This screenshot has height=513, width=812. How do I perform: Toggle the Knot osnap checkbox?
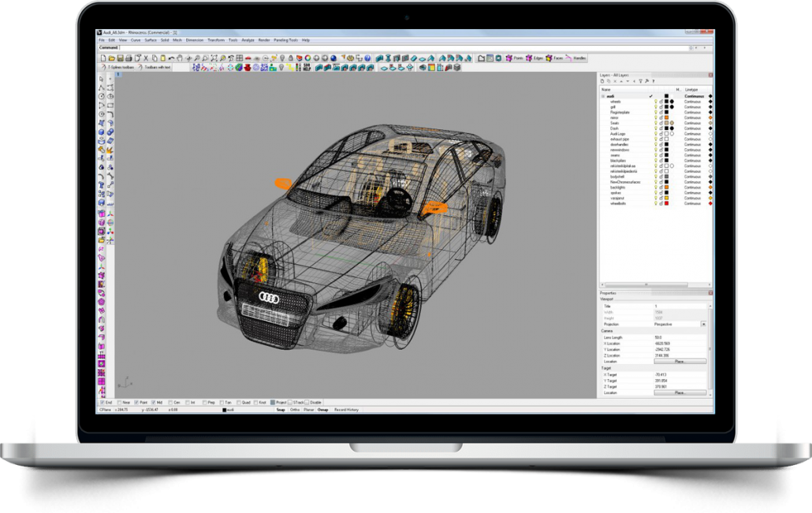[x=256, y=402]
